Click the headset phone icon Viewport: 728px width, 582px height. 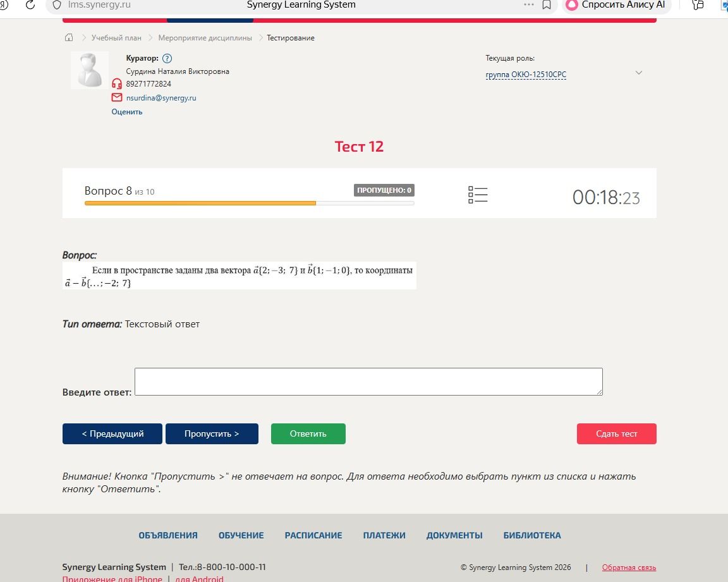point(116,83)
